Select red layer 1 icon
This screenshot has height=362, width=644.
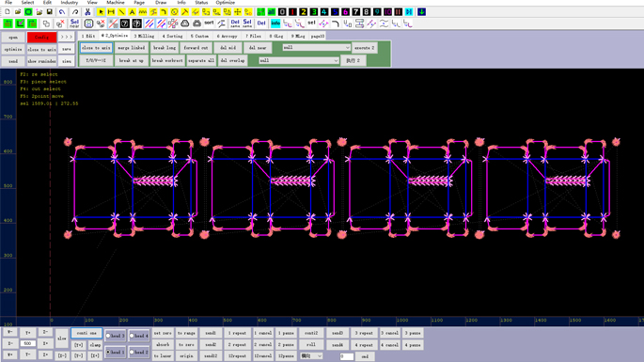pyautogui.click(x=292, y=12)
